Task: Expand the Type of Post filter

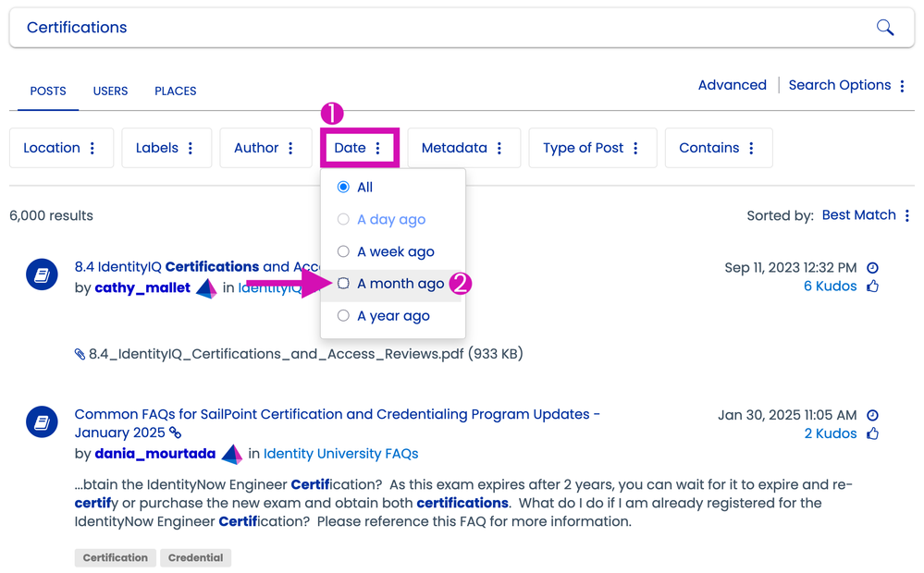Action: pos(592,148)
